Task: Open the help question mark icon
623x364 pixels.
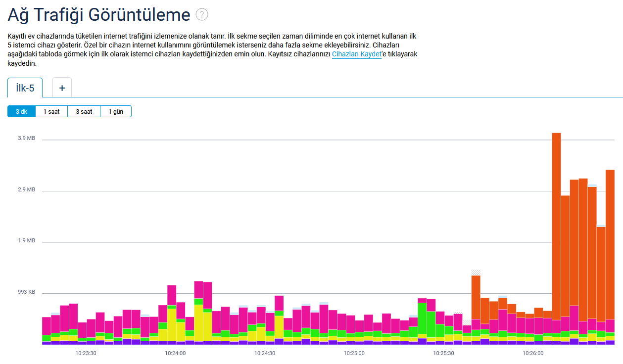Action: pyautogui.click(x=202, y=15)
